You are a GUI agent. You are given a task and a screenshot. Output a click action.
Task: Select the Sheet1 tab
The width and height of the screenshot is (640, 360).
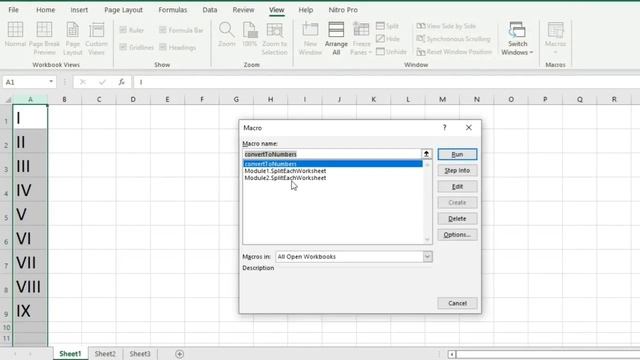[70, 354]
